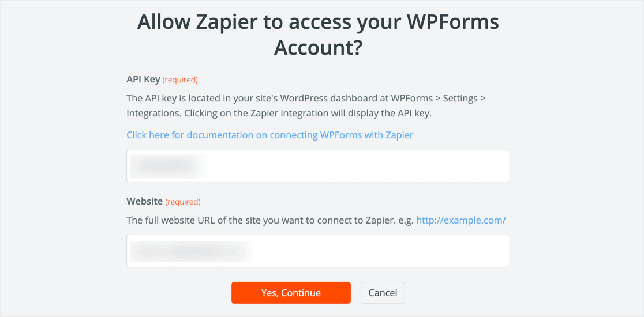
Task: Open documentation on connecting WPForms with Zapier
Action: (269, 135)
